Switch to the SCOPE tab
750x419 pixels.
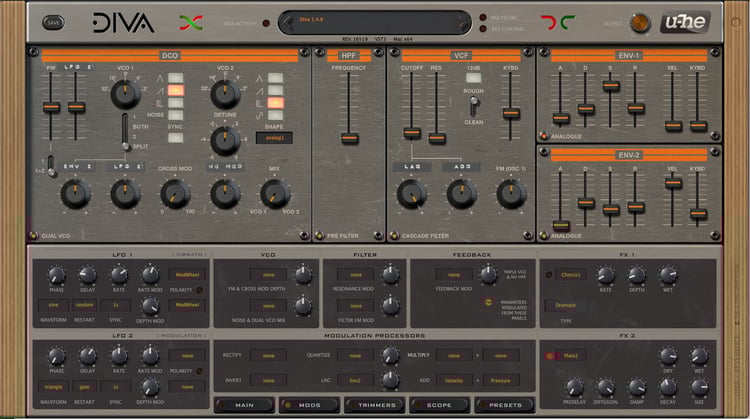(440, 405)
